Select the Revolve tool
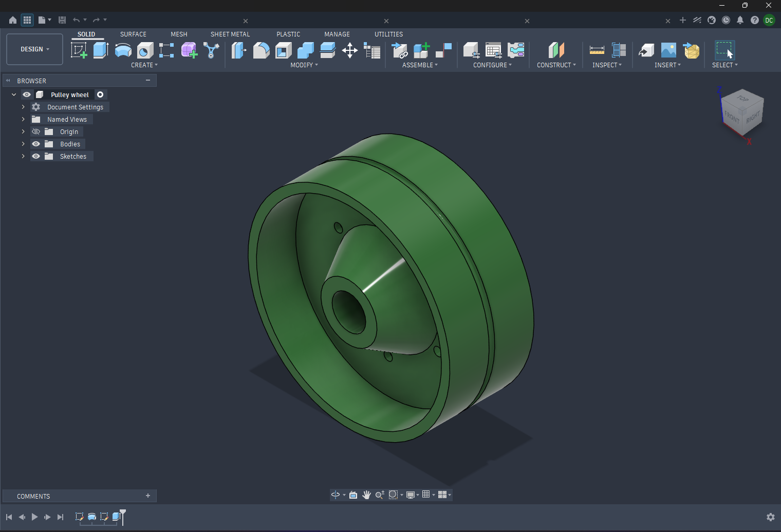This screenshot has height=532, width=781. coord(123,50)
